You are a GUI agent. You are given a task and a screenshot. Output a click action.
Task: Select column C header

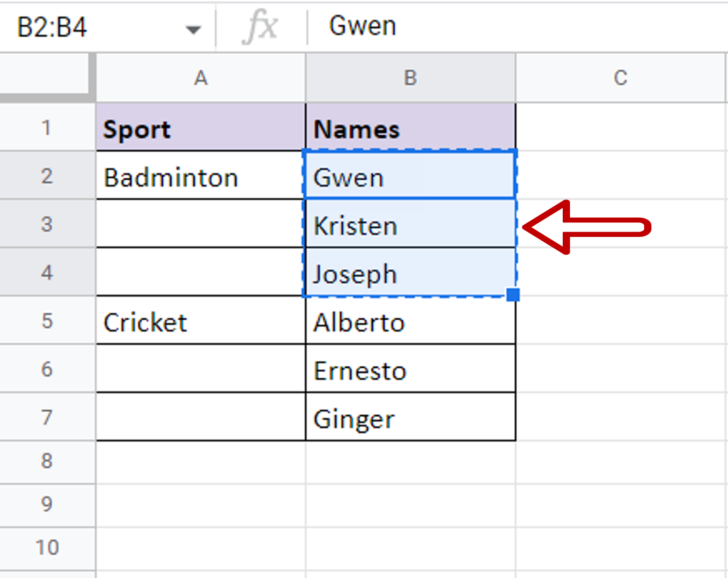(620, 78)
